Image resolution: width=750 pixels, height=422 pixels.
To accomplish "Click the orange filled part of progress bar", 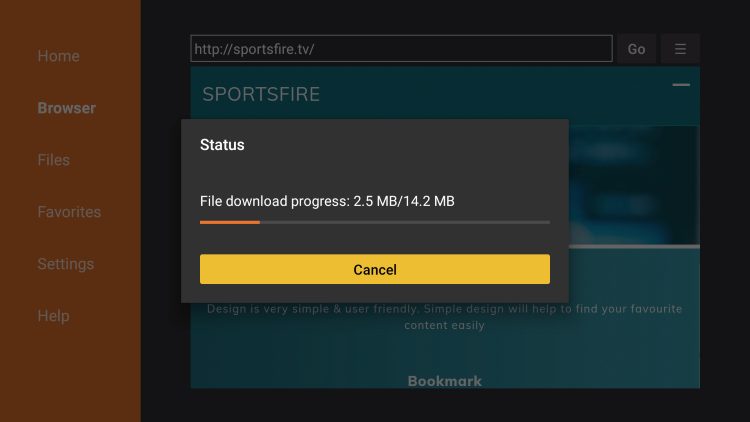I will (230, 222).
